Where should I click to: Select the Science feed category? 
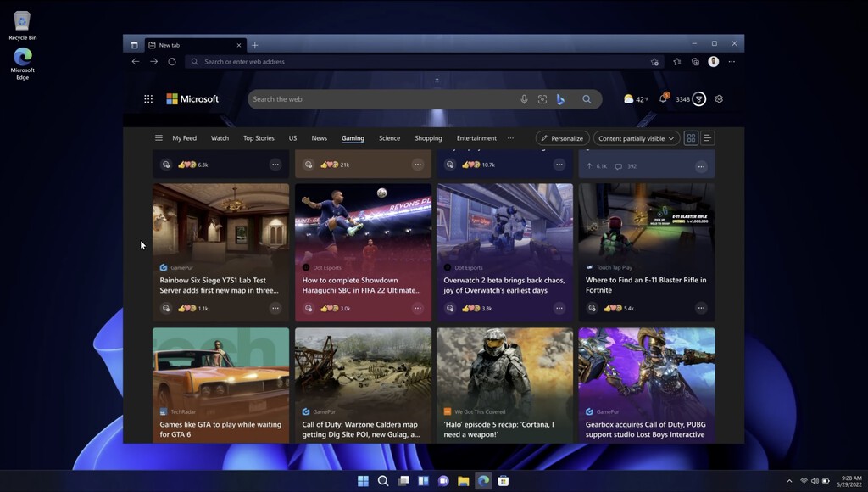pyautogui.click(x=388, y=137)
